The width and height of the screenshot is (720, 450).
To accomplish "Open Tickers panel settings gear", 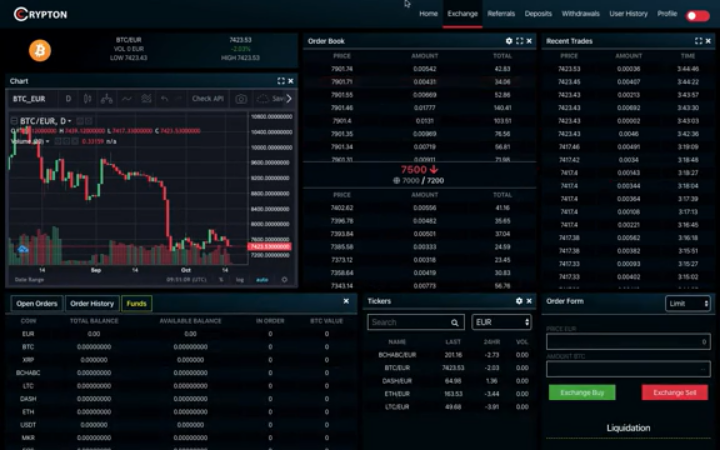I will (x=518, y=301).
